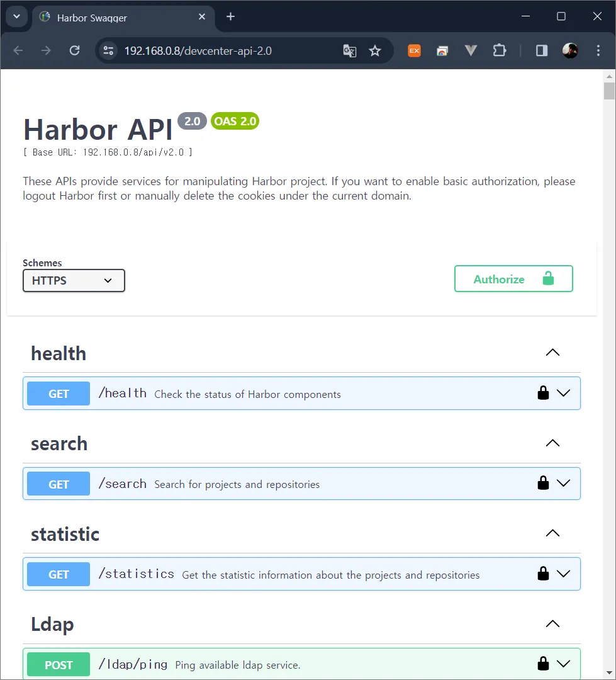
Task: Expand the POST /ldap/ping operation chevron
Action: pyautogui.click(x=564, y=664)
